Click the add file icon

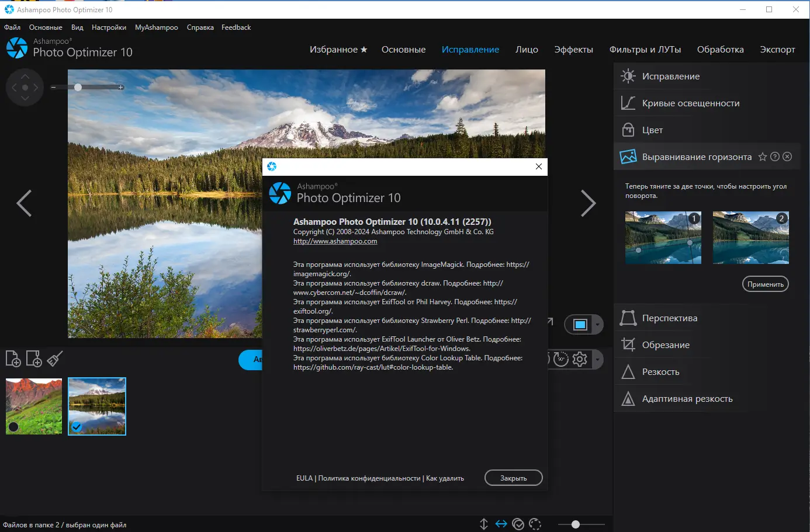[x=13, y=359]
